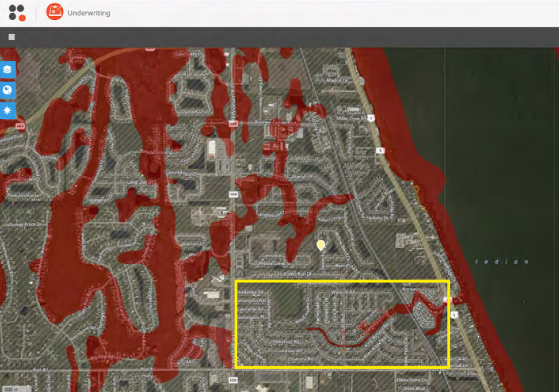
Task: Click the route 404 highway shield
Action: (x=21, y=126)
